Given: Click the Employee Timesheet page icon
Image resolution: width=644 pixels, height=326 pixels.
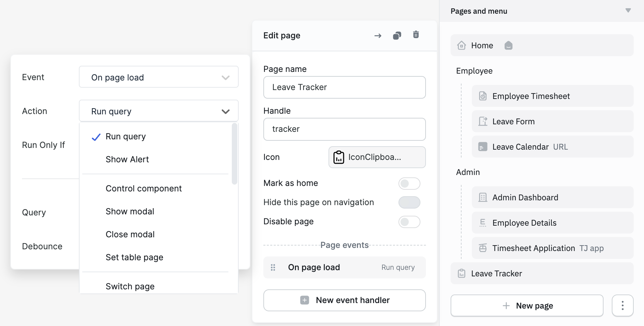Looking at the screenshot, I should tap(483, 96).
